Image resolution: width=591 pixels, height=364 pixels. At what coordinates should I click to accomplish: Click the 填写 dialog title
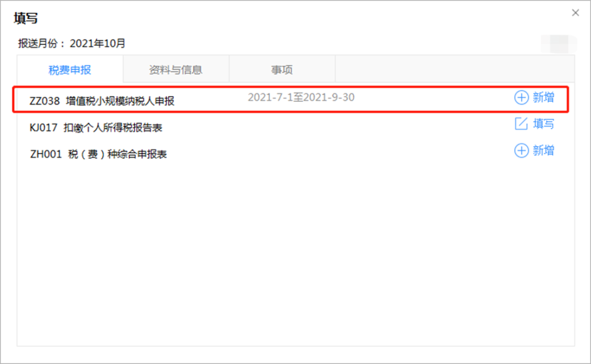click(x=26, y=18)
